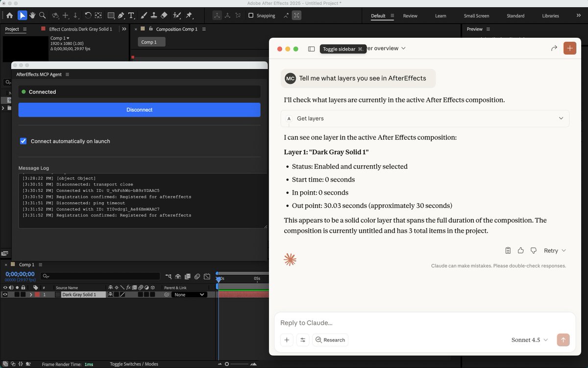Select the Brush tool
The width and height of the screenshot is (588, 368).
tap(144, 16)
